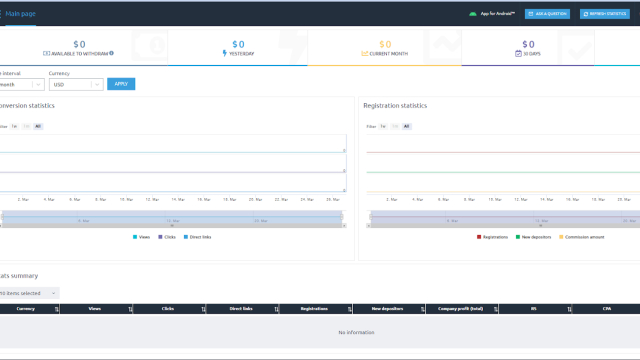Image resolution: width=640 pixels, height=360 pixels.
Task: Toggle the Views legend series
Action: [141, 237]
